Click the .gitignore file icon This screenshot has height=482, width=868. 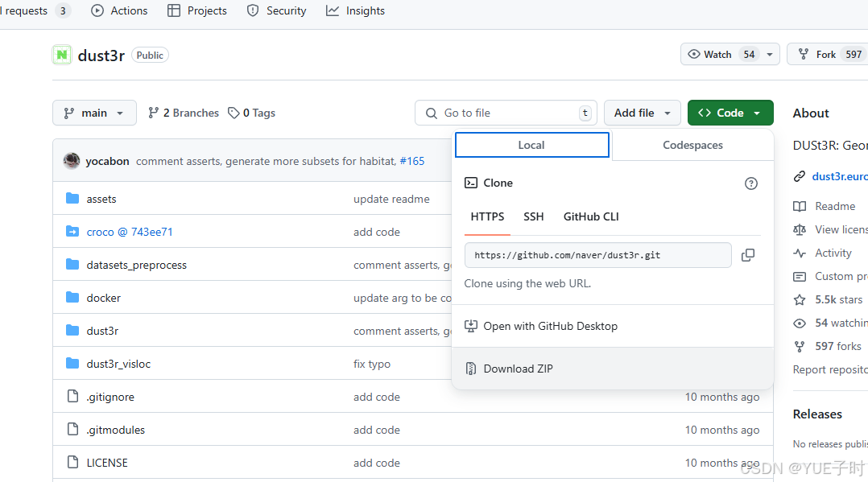72,397
